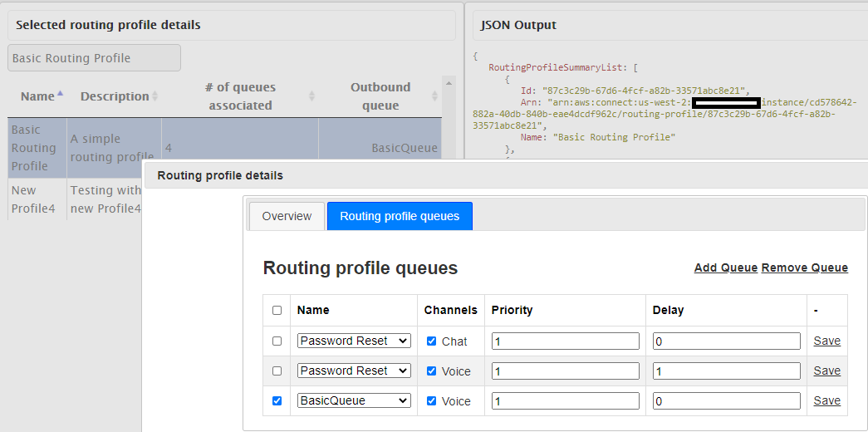Toggle Voice channel checkbox for Password Reset
This screenshot has width=868, height=432.
[x=432, y=371]
